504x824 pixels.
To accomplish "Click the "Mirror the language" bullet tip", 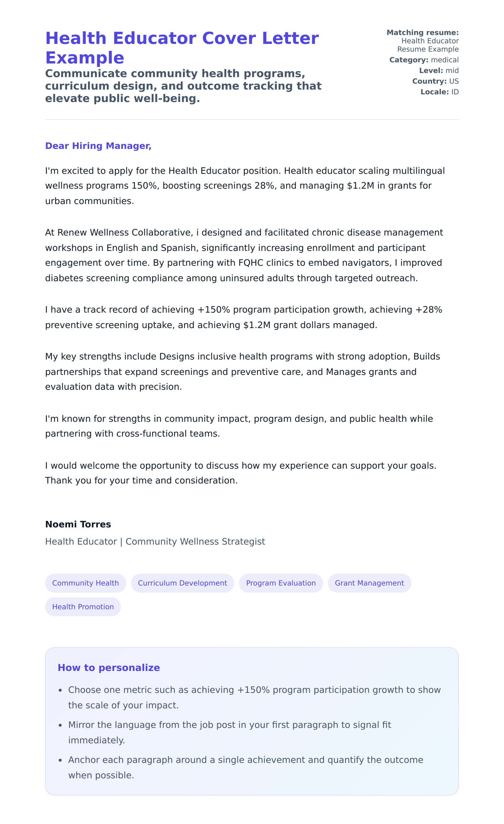I will click(229, 732).
